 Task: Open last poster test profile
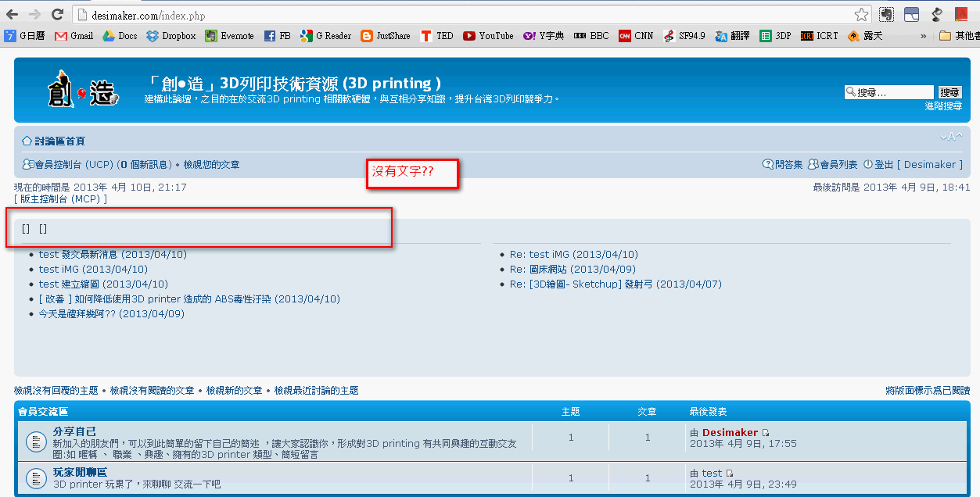point(712,473)
